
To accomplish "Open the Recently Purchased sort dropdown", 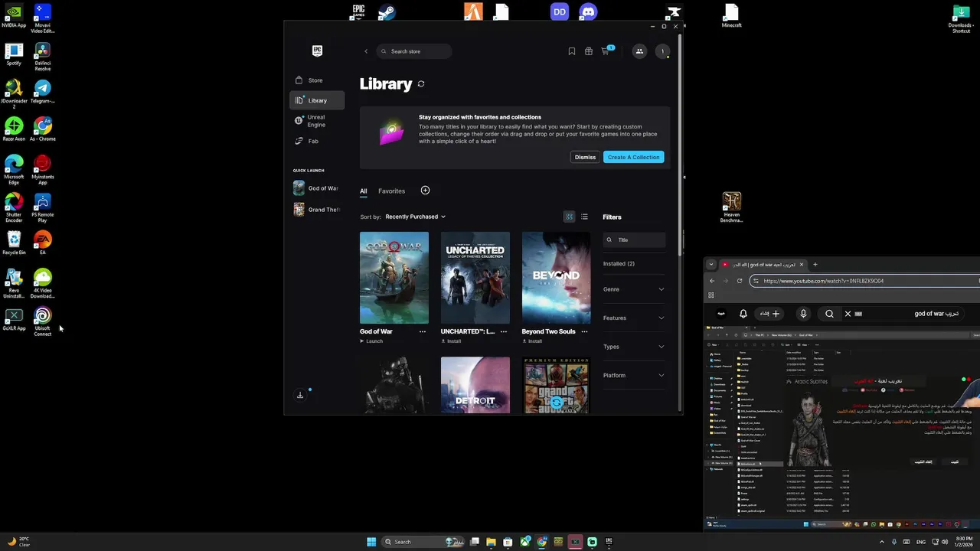I will [415, 217].
